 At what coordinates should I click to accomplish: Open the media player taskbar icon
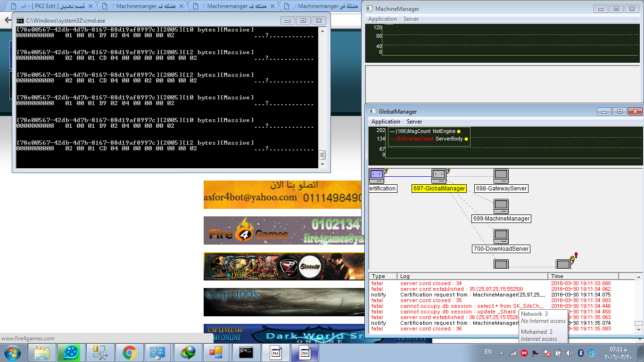[x=71, y=353]
